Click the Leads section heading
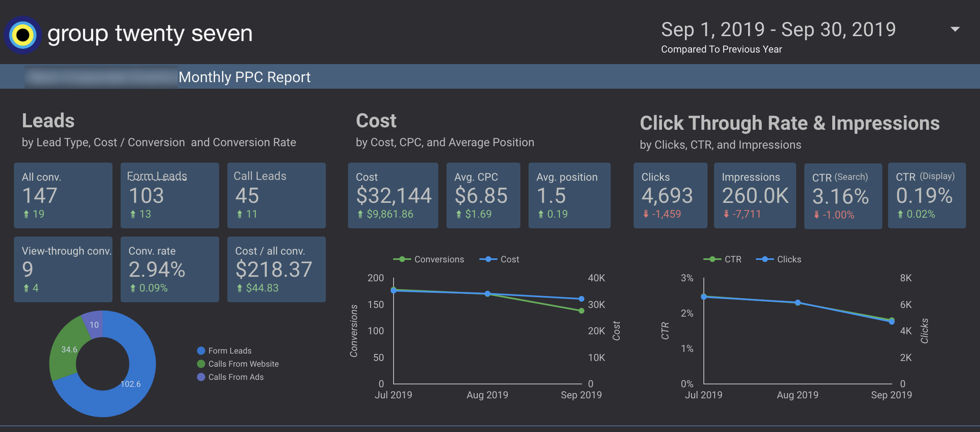 pos(48,120)
